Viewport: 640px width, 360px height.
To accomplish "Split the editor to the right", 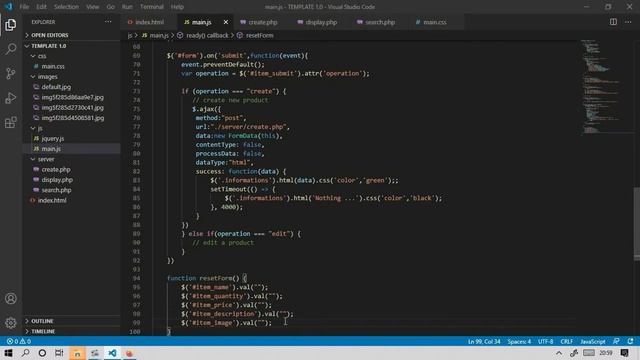I will coord(613,22).
